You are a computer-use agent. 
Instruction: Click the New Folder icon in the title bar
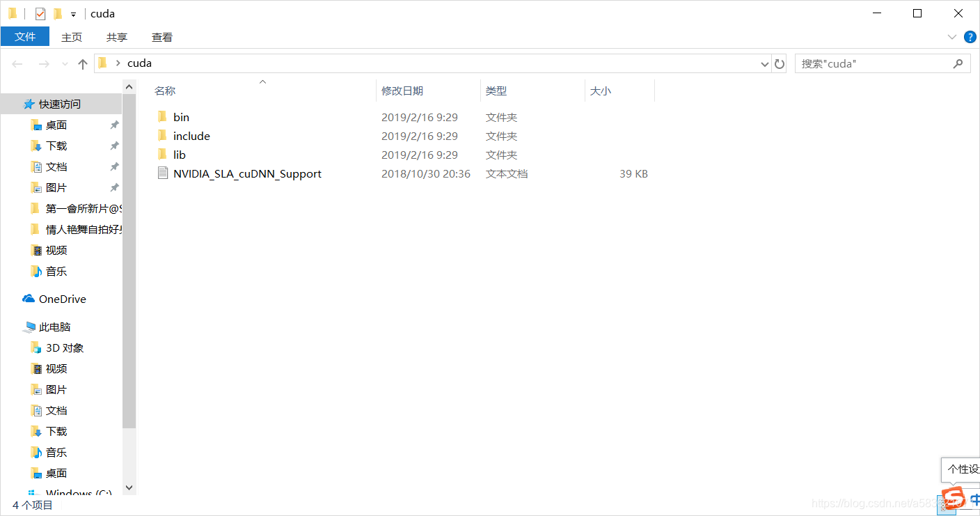click(x=58, y=13)
